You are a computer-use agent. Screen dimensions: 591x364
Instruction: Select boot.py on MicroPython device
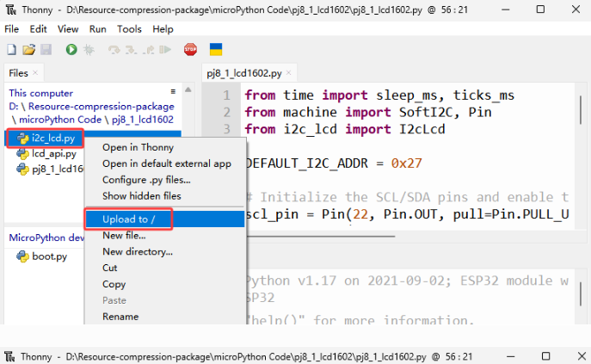click(49, 256)
